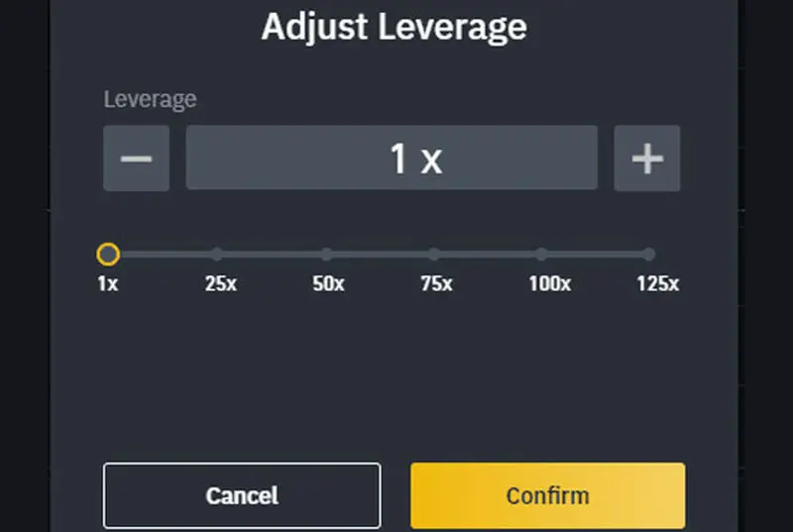Confirm the leverage setting
Image resolution: width=793 pixels, height=532 pixels.
point(548,495)
